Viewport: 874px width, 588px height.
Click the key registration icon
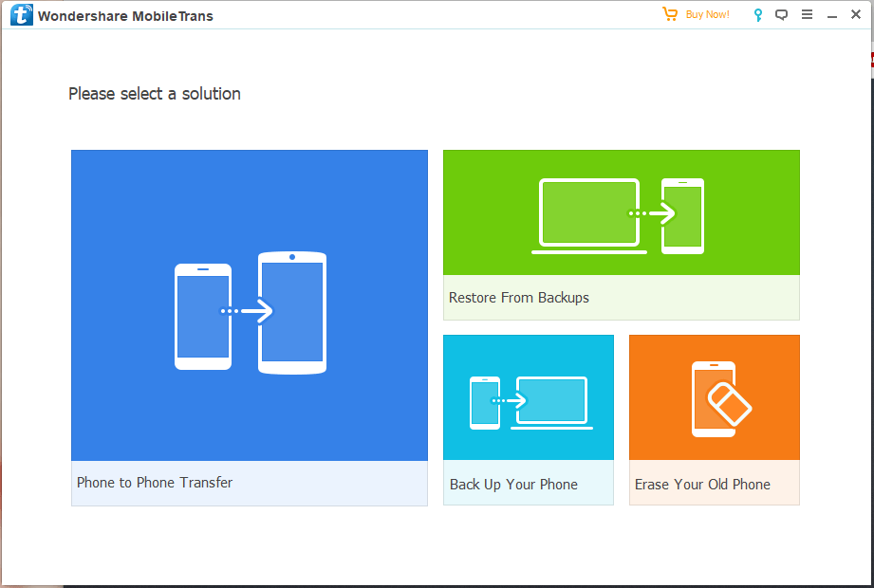pos(756,14)
